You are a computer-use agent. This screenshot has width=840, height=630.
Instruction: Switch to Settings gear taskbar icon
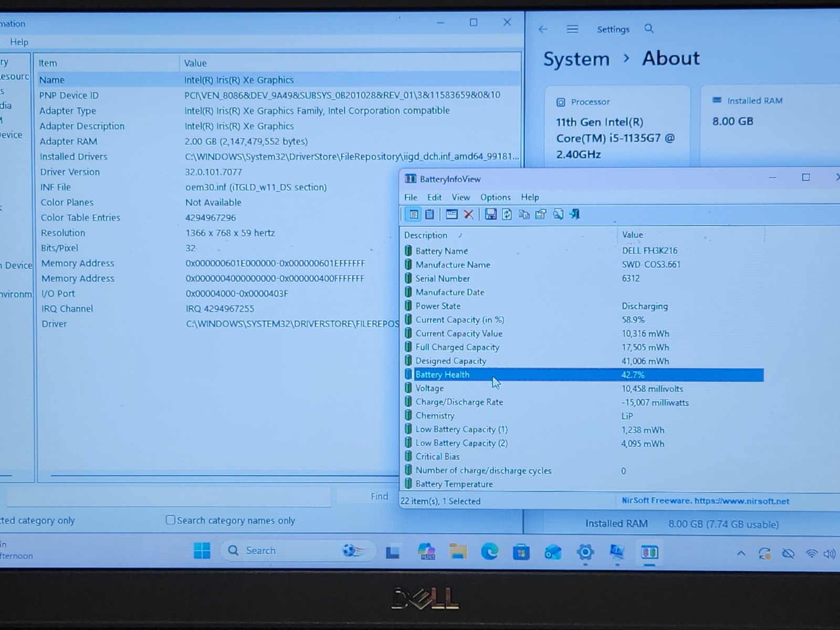[x=585, y=552]
